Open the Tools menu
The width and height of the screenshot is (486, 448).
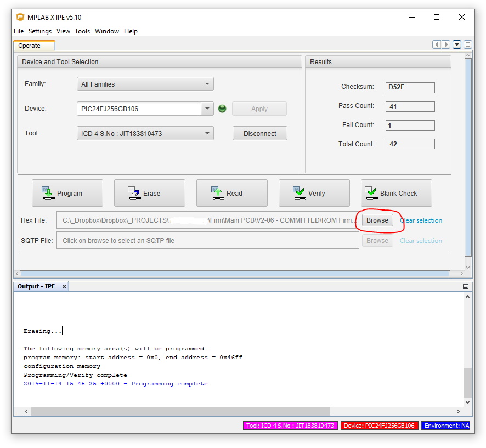click(x=82, y=31)
